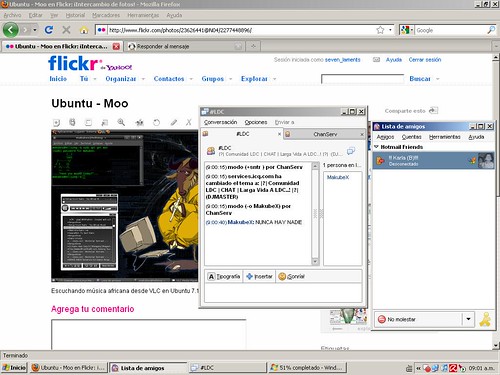
Task: Click the Flickr search input field
Action: click(x=362, y=79)
